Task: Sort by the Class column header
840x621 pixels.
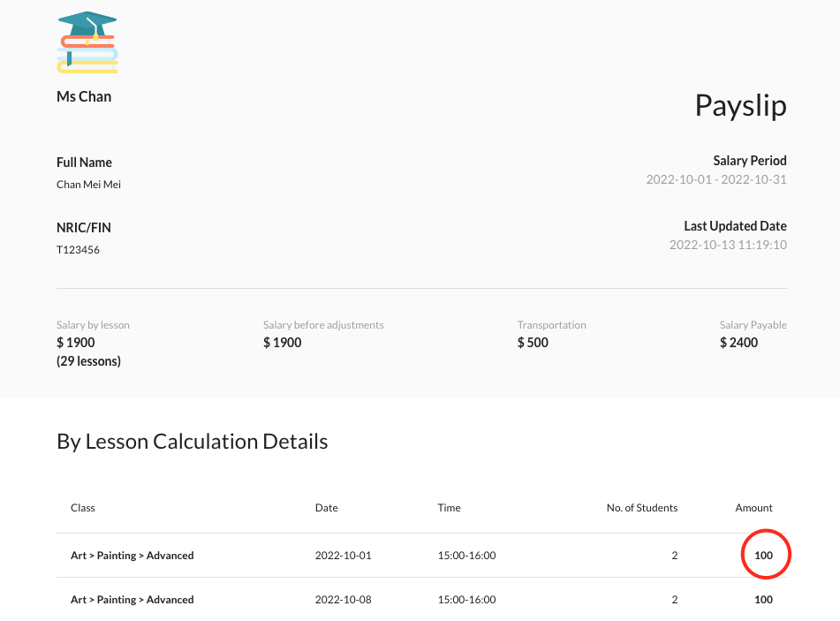Action: [83, 508]
